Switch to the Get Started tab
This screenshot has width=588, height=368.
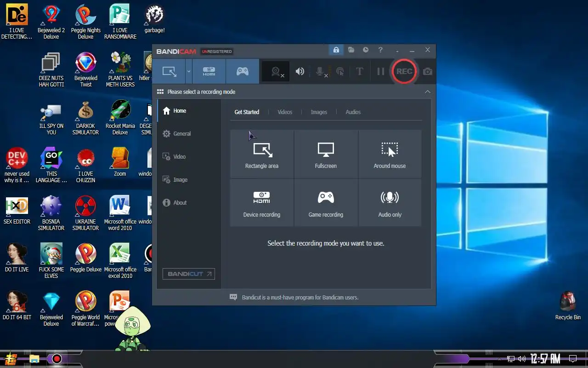pos(247,112)
